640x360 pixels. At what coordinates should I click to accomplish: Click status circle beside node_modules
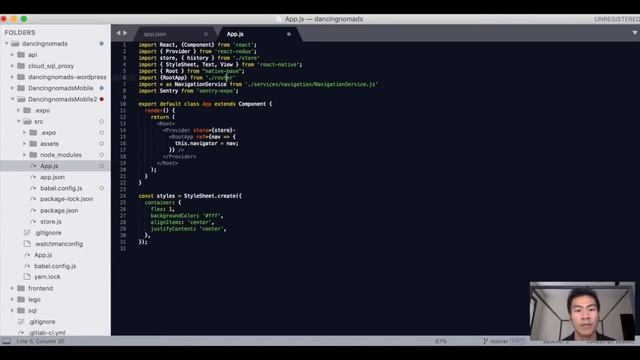tap(102, 155)
